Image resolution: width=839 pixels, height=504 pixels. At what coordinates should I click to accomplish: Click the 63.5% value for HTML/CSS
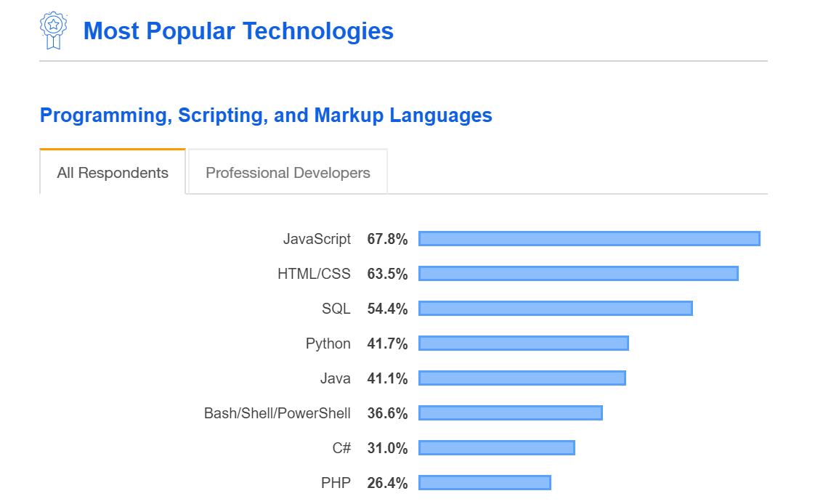tap(387, 274)
